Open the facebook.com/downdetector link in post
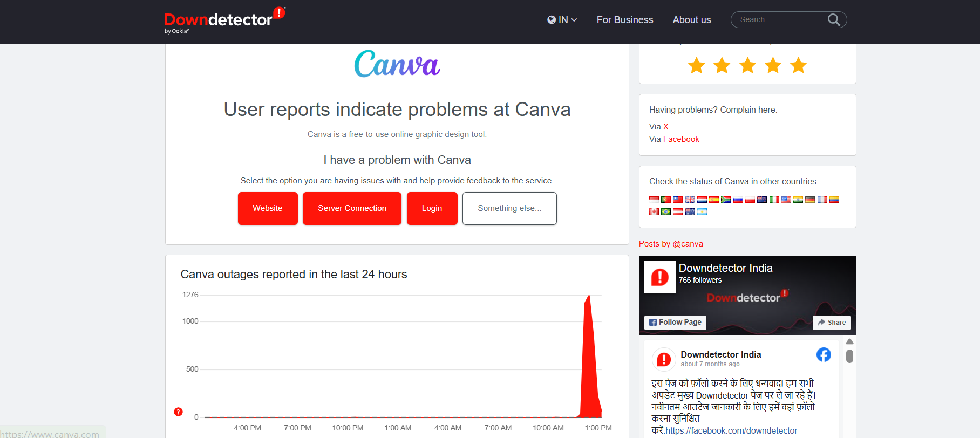The height and width of the screenshot is (438, 980). (731, 430)
